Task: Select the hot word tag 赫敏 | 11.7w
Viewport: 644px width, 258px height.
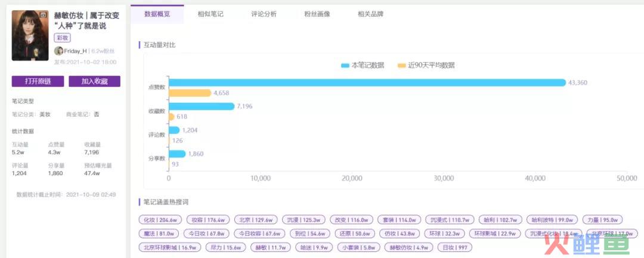Action: 270,247
